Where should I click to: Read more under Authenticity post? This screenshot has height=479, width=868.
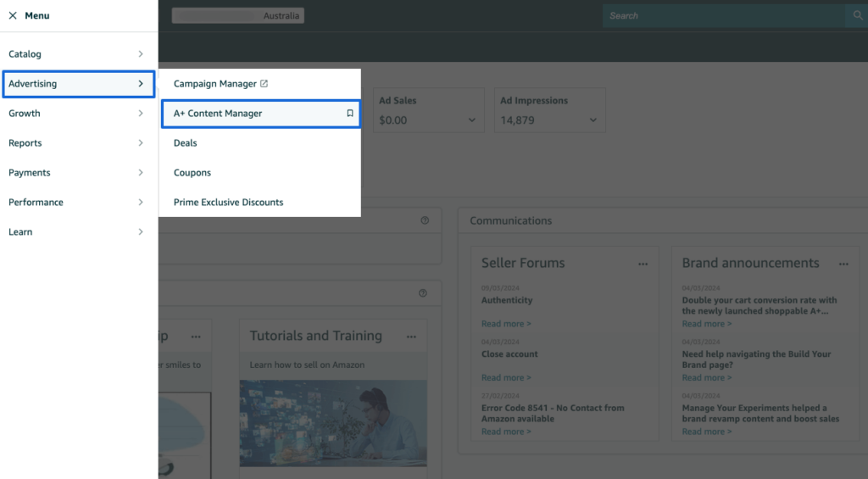click(506, 323)
